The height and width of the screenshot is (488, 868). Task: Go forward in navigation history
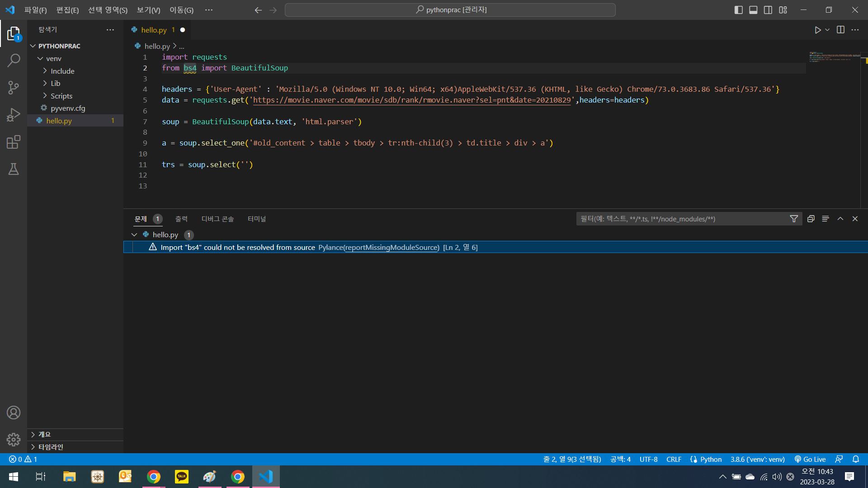[273, 10]
